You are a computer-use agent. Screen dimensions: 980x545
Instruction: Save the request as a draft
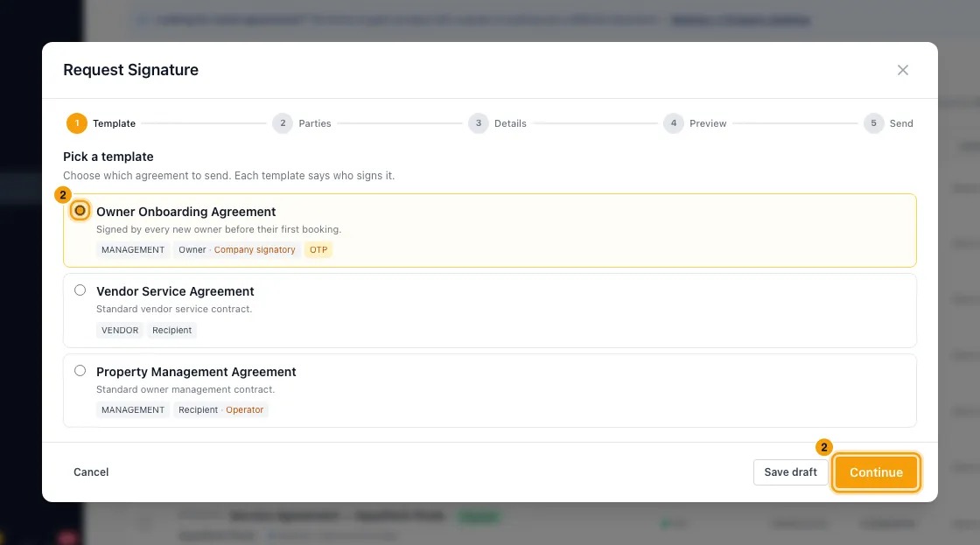[790, 472]
